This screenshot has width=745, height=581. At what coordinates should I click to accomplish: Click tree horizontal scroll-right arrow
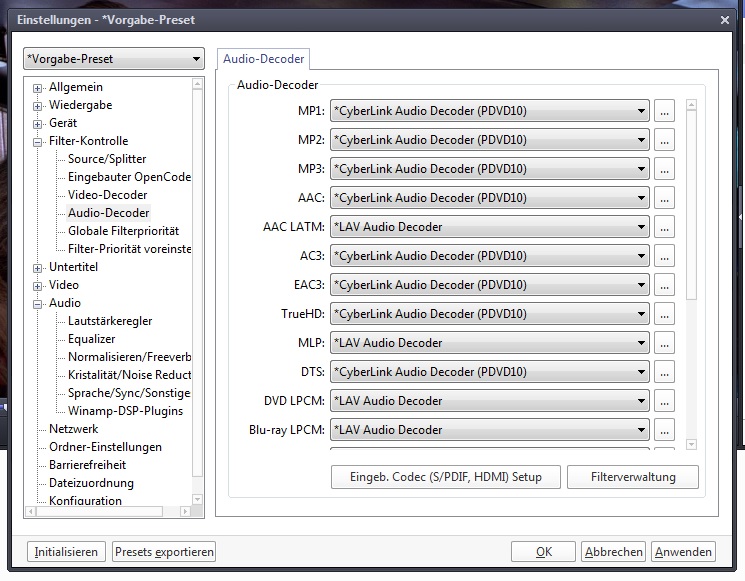pyautogui.click(x=185, y=512)
